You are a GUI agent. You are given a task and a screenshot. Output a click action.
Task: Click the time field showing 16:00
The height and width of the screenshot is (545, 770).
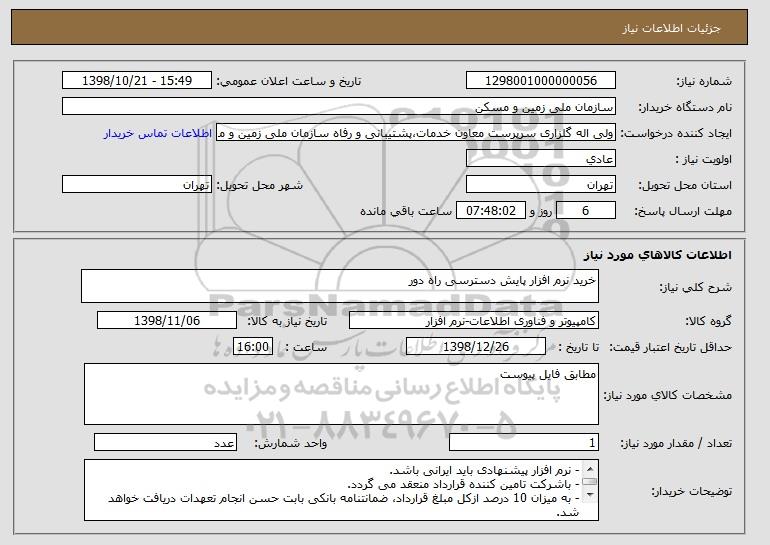click(x=253, y=347)
